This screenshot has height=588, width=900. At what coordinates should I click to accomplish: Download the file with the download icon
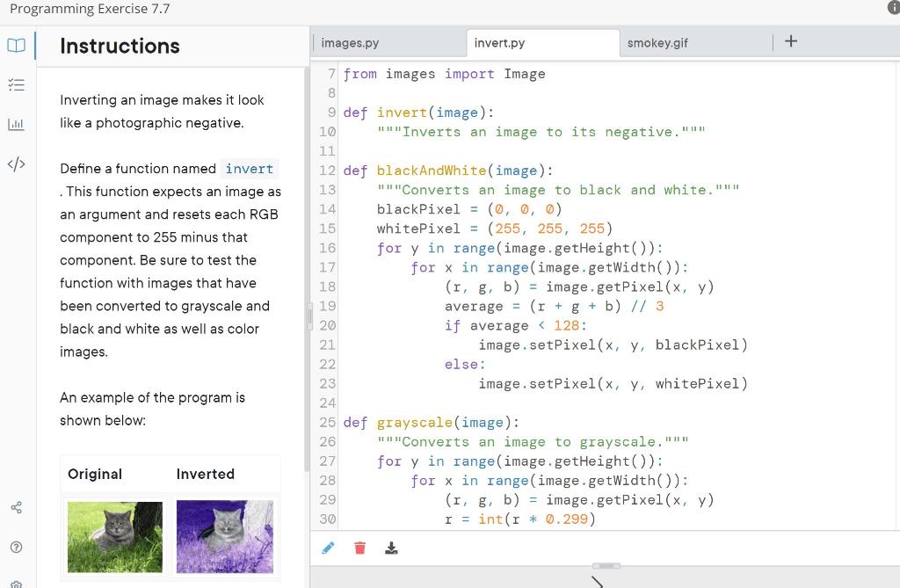pyautogui.click(x=391, y=548)
